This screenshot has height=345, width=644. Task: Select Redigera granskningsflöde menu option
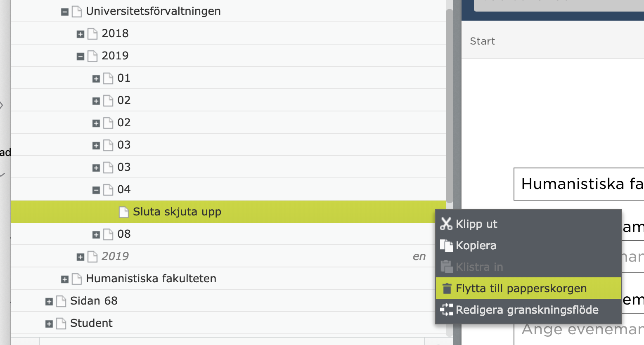pos(527,310)
